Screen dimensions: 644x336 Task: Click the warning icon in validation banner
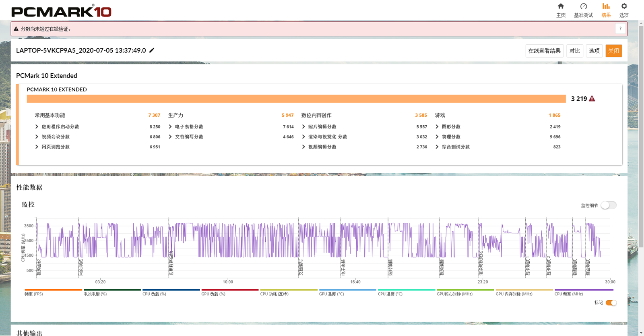[16, 29]
